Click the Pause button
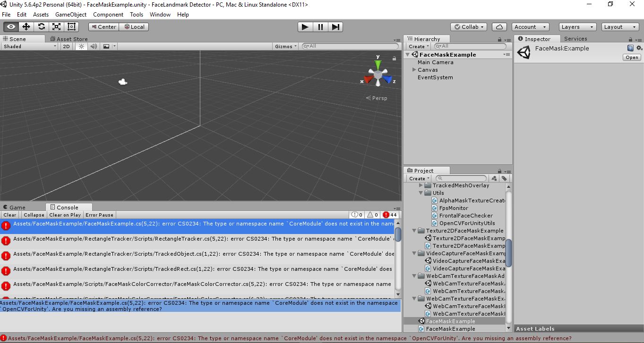 click(320, 27)
